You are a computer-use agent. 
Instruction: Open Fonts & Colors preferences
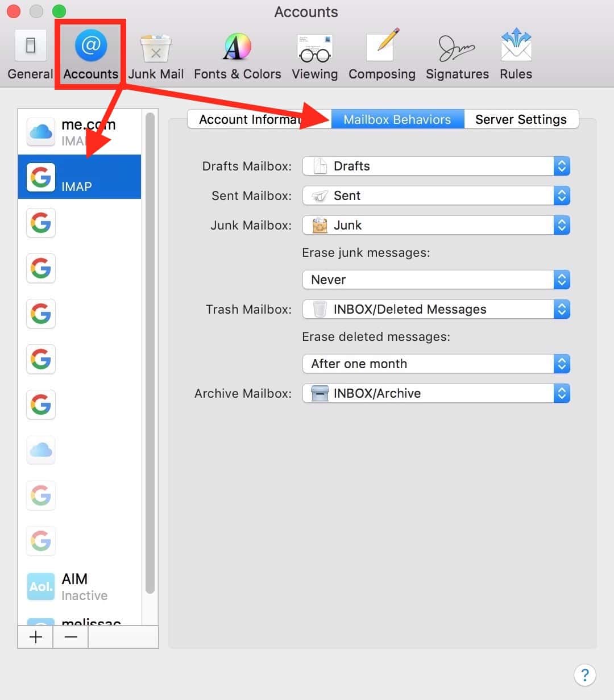coord(237,54)
